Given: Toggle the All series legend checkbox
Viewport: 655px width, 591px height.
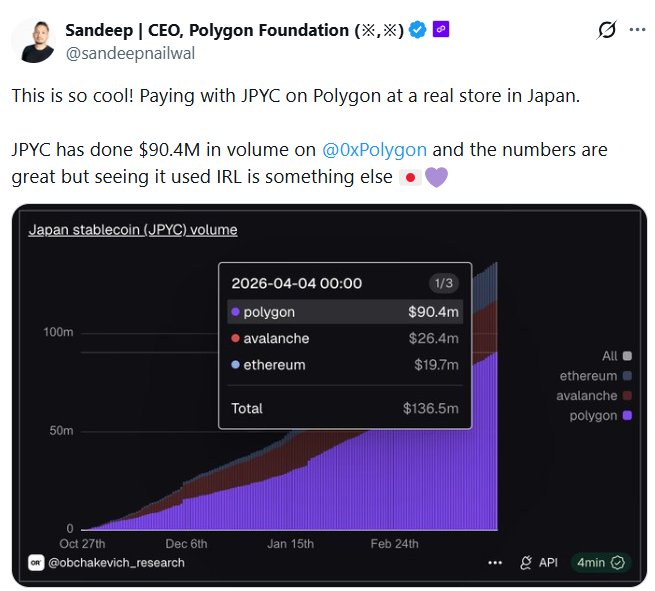Looking at the screenshot, I should 627,355.
